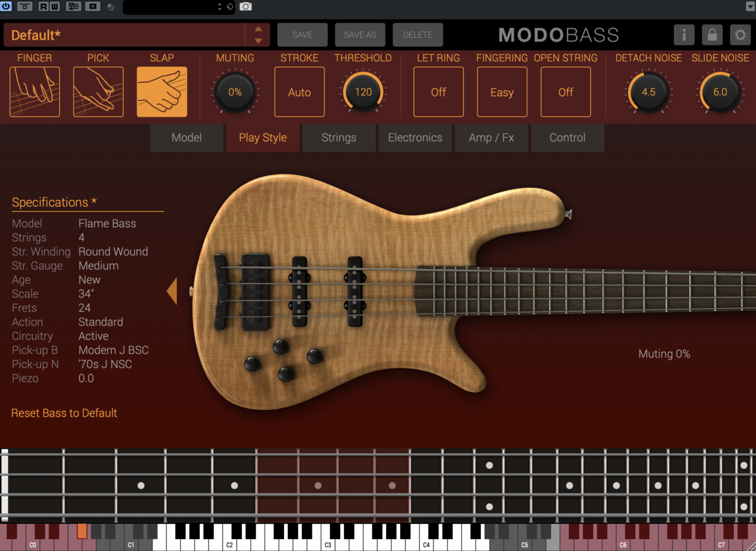Click Reset Bass to Default link
Viewport: 756px width, 551px height.
pyautogui.click(x=64, y=413)
